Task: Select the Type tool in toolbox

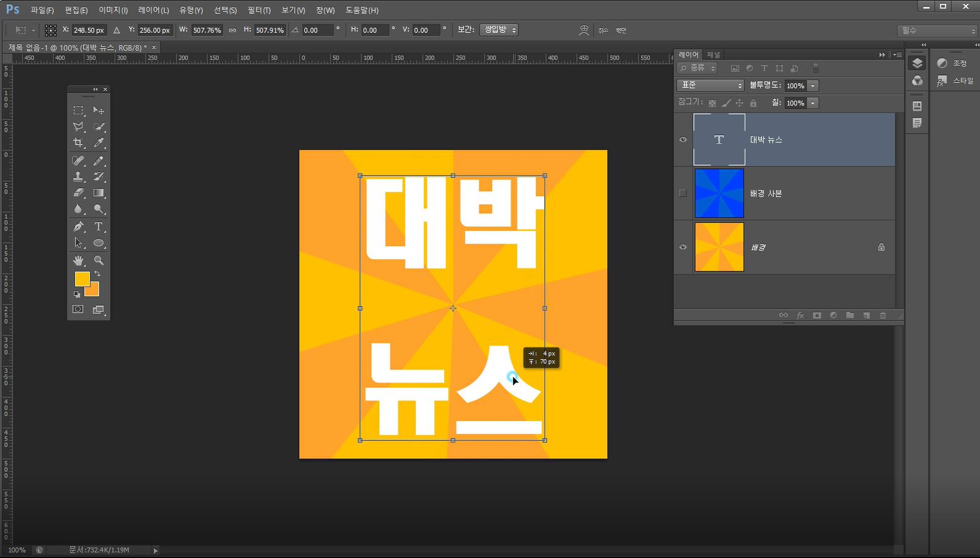Action: click(98, 227)
